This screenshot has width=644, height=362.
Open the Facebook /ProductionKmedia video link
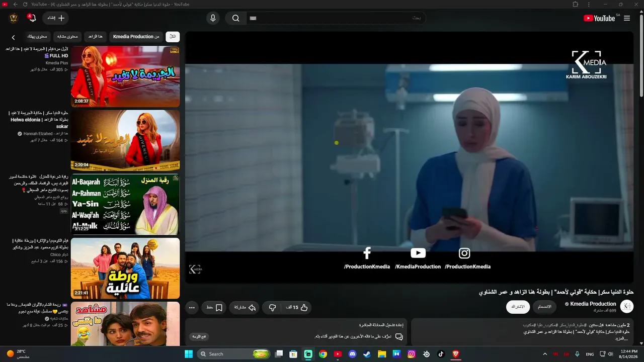click(x=367, y=258)
